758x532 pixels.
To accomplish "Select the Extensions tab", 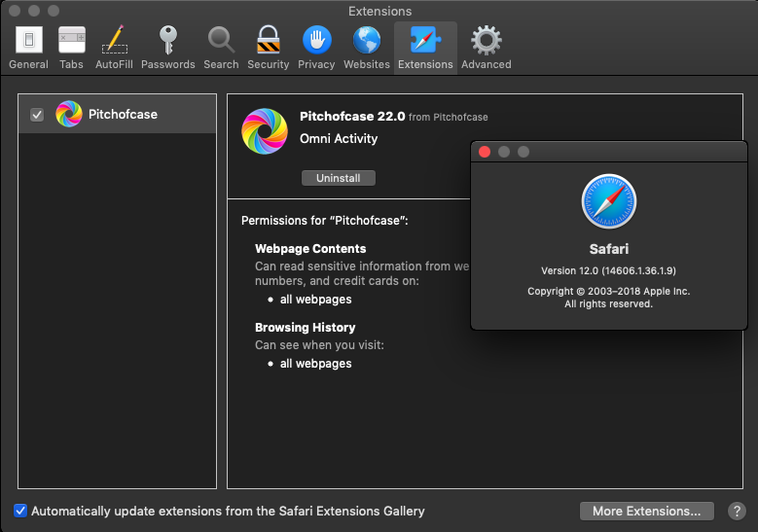I will (425, 48).
